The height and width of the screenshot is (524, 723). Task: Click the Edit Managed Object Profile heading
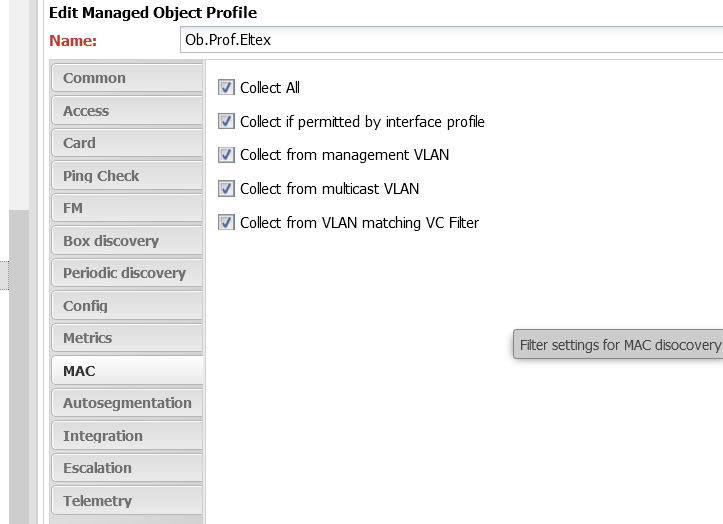click(x=153, y=13)
